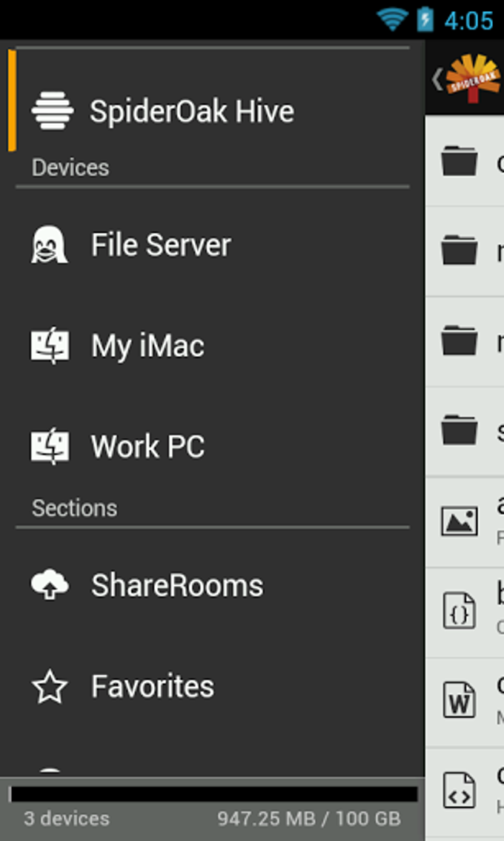The height and width of the screenshot is (841, 504).
Task: Open the curly braces code file icon
Action: [460, 610]
